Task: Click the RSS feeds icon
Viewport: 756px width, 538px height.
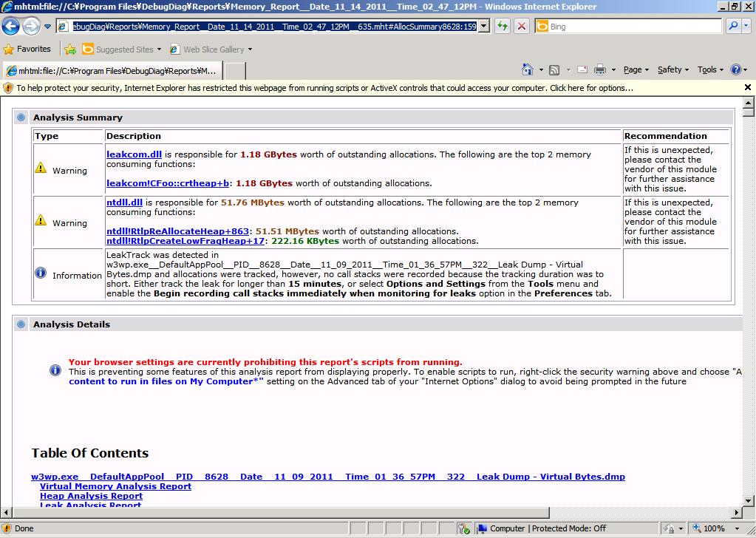Action: click(x=554, y=69)
